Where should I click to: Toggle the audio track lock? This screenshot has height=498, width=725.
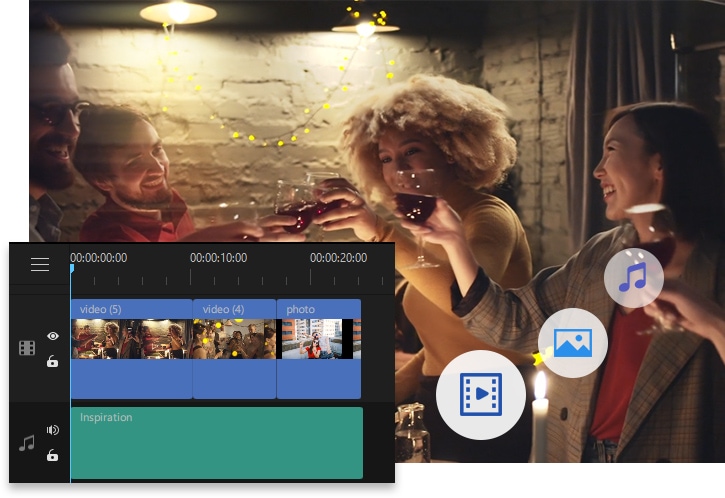pos(53,455)
